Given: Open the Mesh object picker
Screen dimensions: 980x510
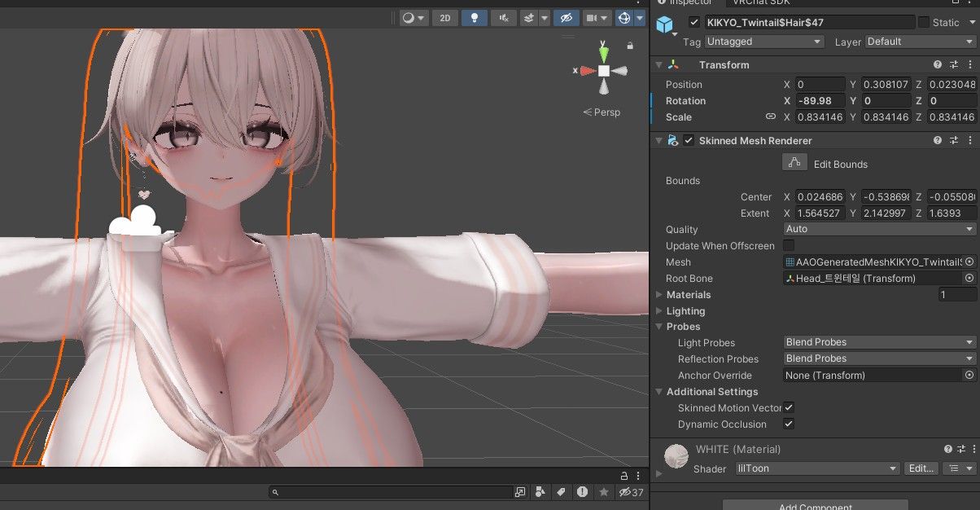Looking at the screenshot, I should tap(969, 262).
